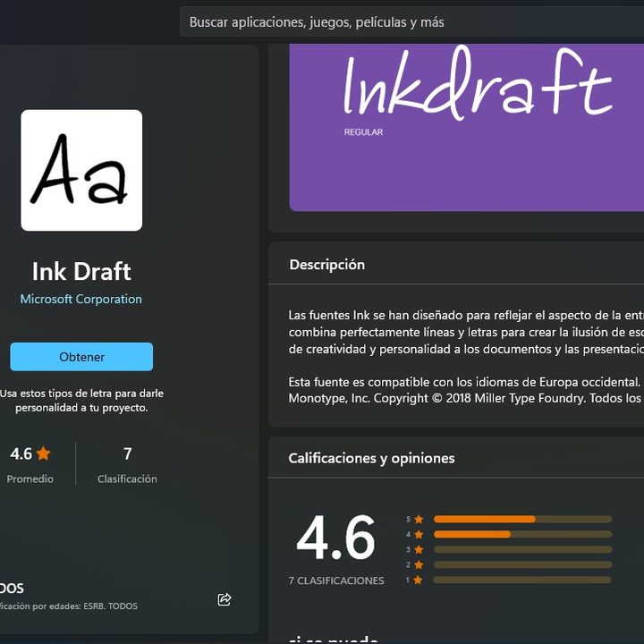
Task: Click the 4.6 Promedio rating summary
Action: pos(30,464)
